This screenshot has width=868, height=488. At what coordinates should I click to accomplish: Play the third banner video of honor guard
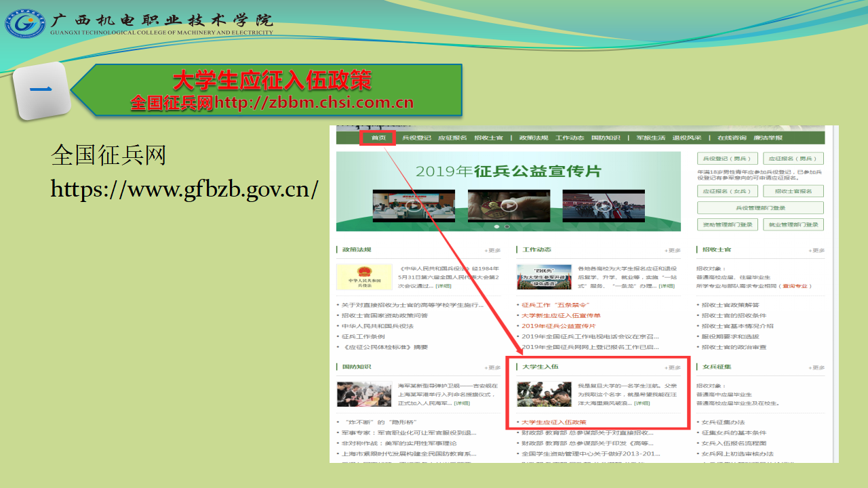click(604, 205)
